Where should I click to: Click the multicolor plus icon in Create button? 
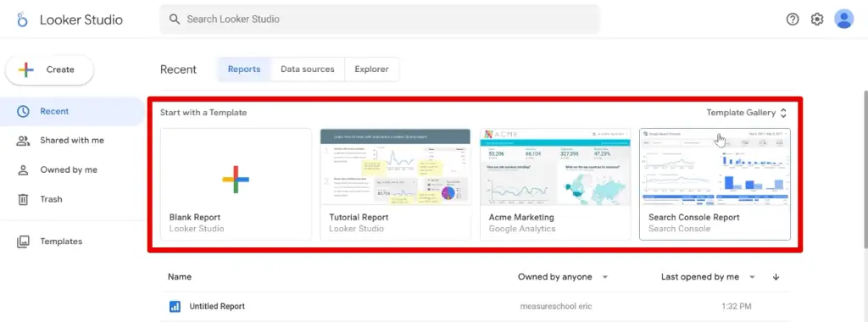(26, 69)
